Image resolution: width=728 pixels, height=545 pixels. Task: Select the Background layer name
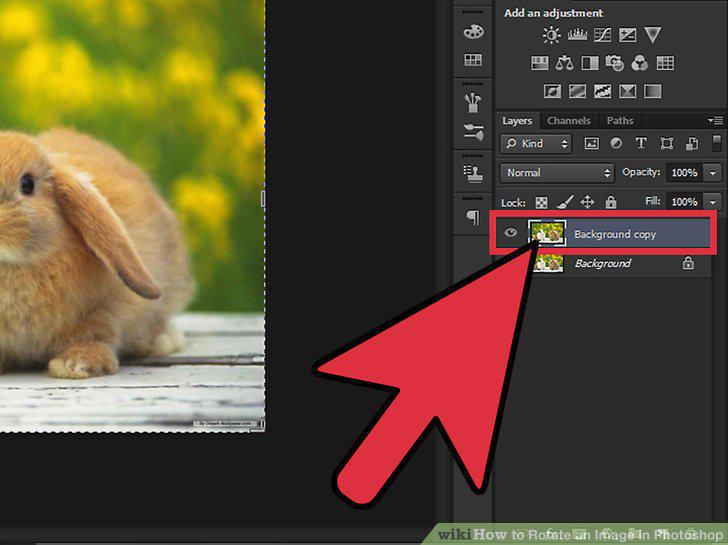[x=603, y=263]
